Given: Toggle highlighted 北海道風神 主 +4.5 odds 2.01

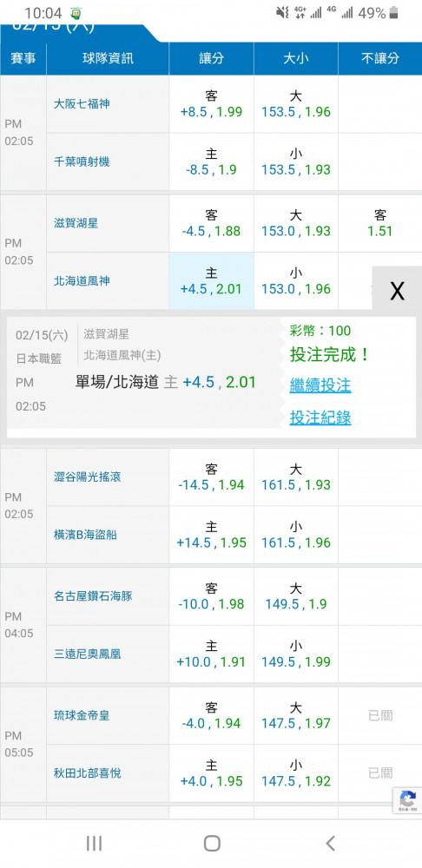Looking at the screenshot, I should tap(212, 281).
